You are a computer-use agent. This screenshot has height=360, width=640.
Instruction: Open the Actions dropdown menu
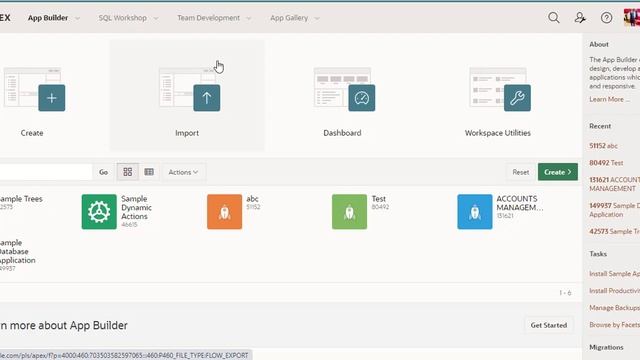(x=183, y=172)
